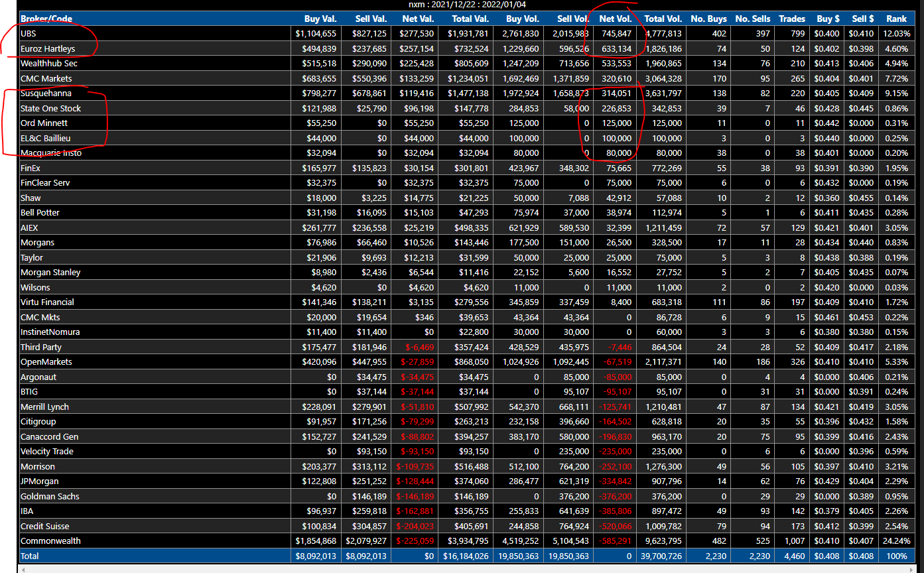Sort table by Broker/Code column header
This screenshot has width=924, height=573.
tap(46, 19)
